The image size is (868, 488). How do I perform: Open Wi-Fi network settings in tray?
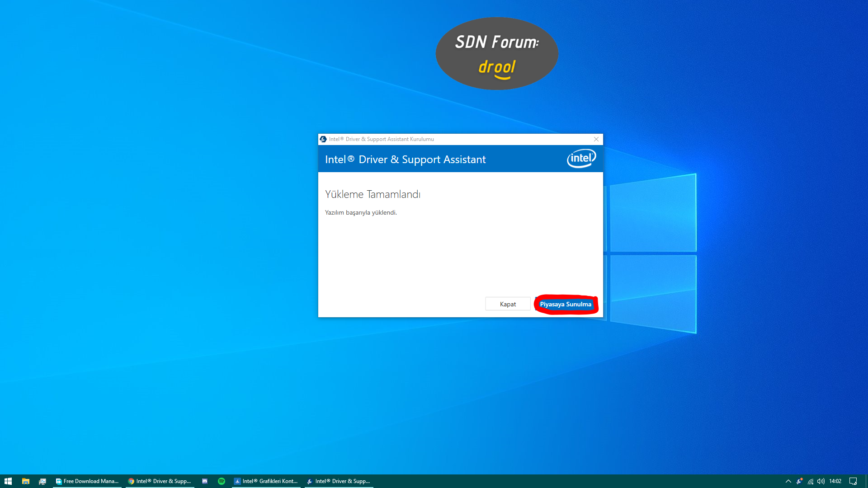coord(811,481)
